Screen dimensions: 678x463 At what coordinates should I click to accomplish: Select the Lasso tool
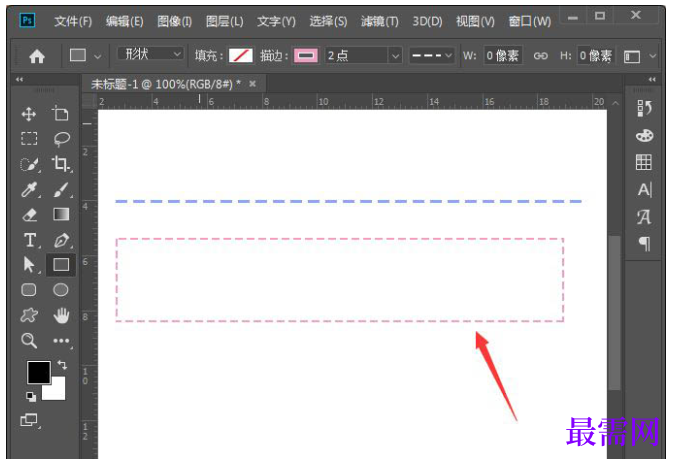[x=61, y=139]
